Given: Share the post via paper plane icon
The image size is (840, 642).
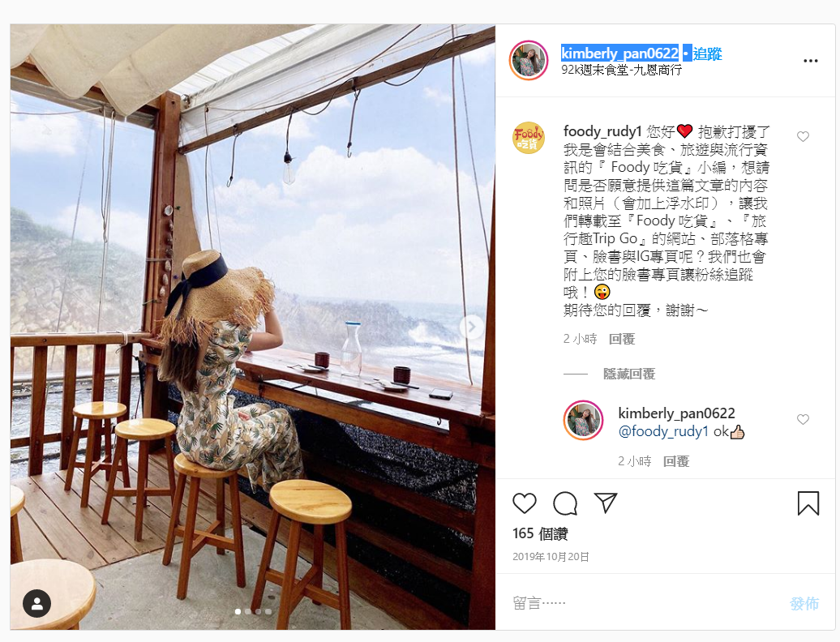Looking at the screenshot, I should coord(606,503).
